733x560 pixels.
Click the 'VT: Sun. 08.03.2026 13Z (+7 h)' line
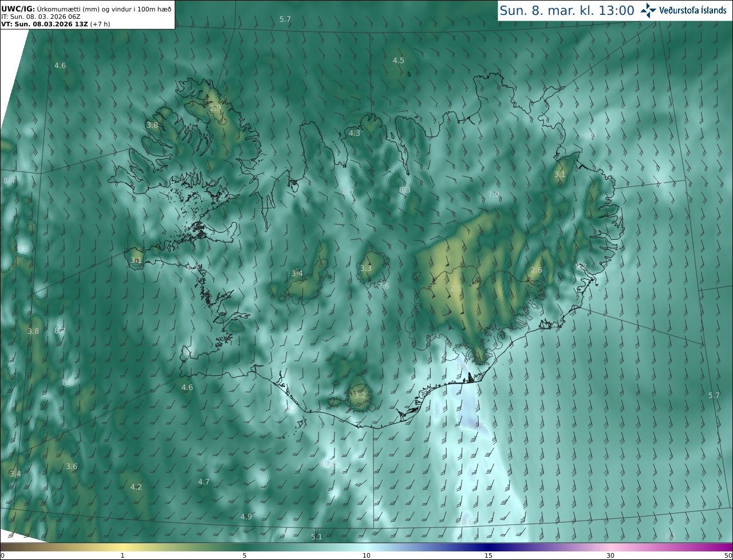tap(56, 24)
